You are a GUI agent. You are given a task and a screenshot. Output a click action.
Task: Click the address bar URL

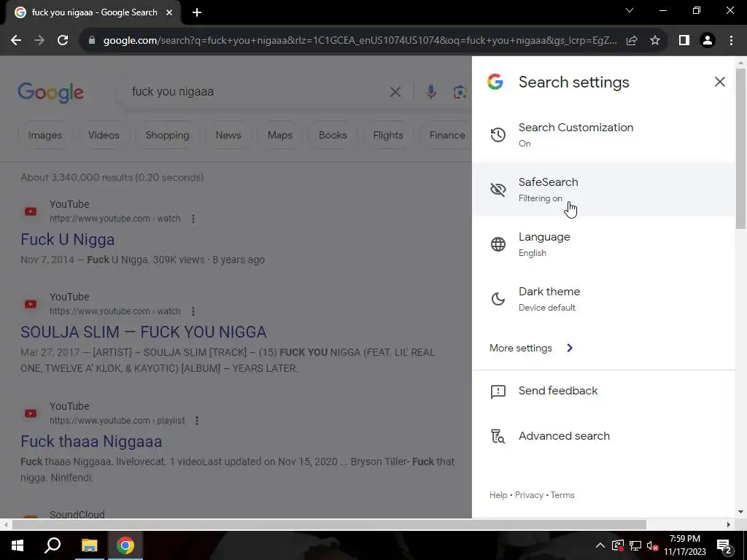click(x=360, y=41)
